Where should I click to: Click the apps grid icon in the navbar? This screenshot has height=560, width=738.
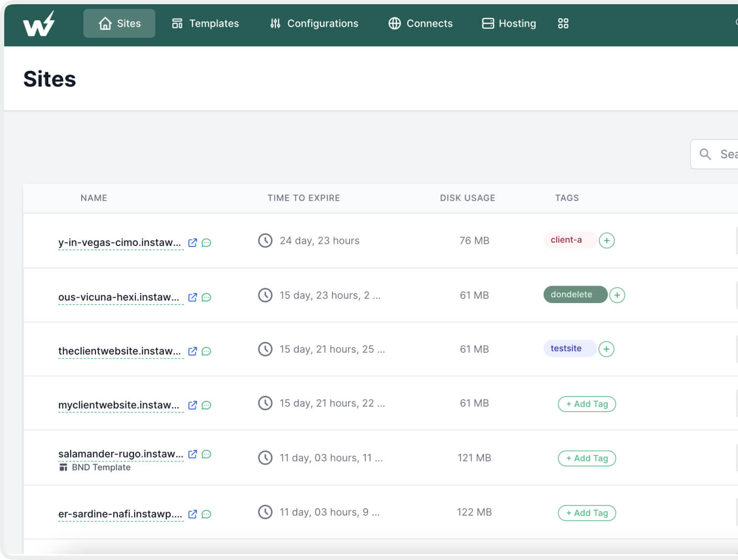563,23
